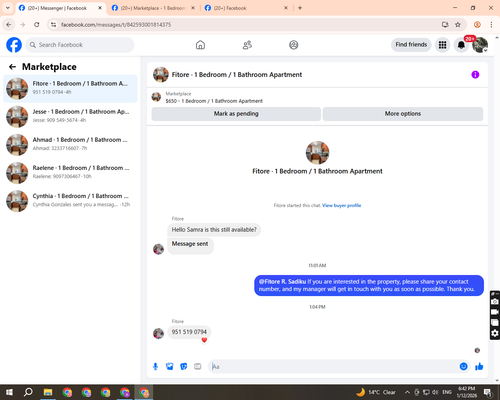Click the message input box
Viewport: 500px width, 400px height.
pyautogui.click(x=333, y=367)
